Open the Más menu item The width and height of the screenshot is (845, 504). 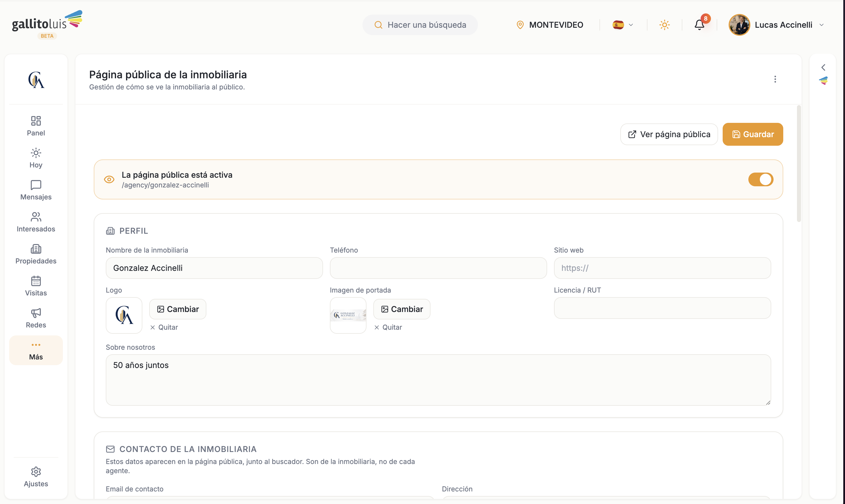point(36,350)
